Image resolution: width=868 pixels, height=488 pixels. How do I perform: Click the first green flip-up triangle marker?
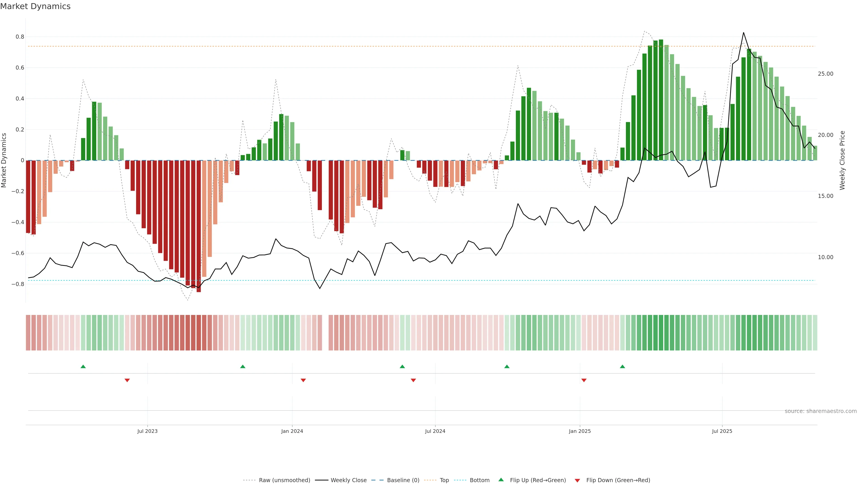pos(83,366)
